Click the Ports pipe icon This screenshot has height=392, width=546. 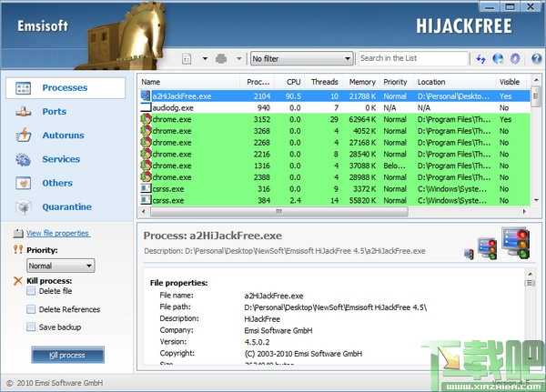click(x=24, y=112)
